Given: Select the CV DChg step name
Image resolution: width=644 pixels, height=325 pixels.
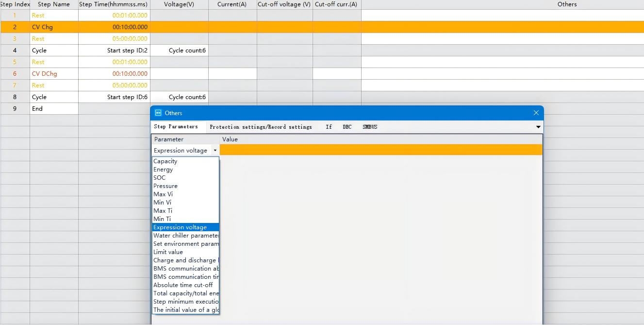Looking at the screenshot, I should click(x=54, y=74).
